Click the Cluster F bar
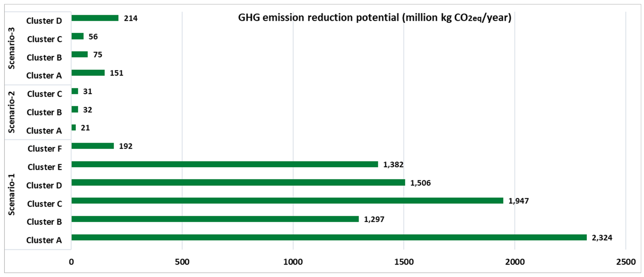This screenshot has width=644, height=277. point(93,146)
